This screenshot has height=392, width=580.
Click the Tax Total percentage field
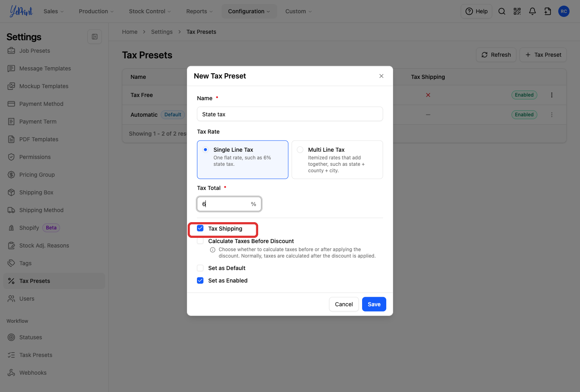click(x=229, y=204)
